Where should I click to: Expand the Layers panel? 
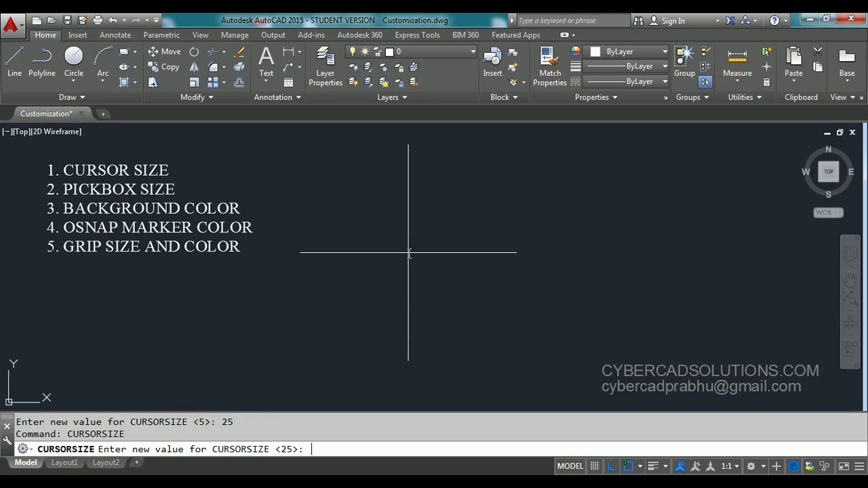pyautogui.click(x=392, y=97)
